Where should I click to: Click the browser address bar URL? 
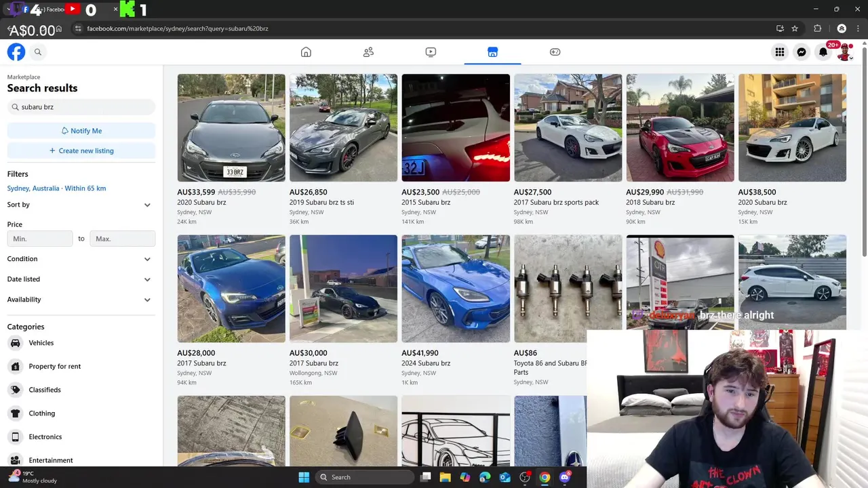click(x=178, y=28)
